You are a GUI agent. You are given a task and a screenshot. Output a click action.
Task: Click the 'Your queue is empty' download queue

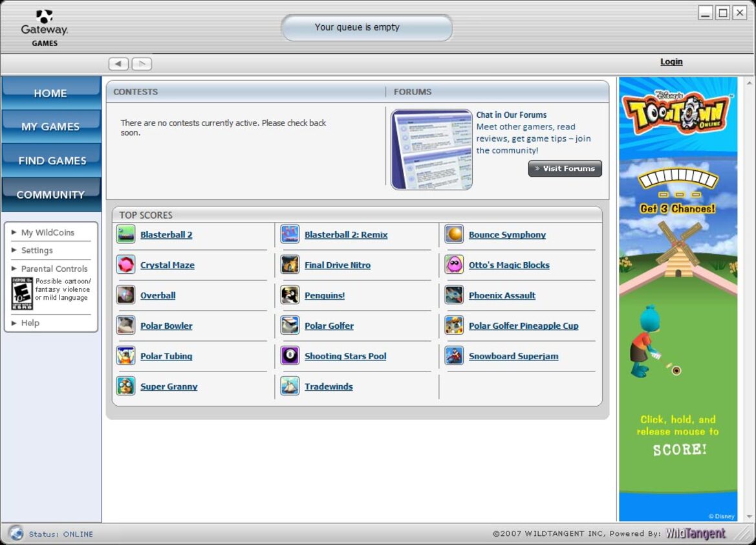click(x=367, y=28)
